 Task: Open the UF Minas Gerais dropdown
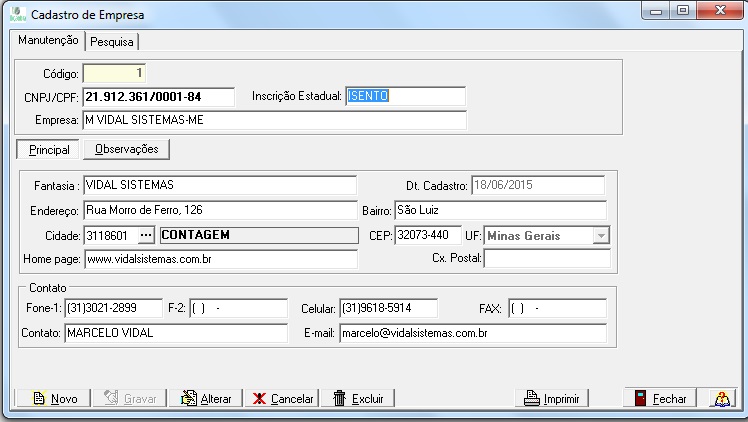point(600,236)
